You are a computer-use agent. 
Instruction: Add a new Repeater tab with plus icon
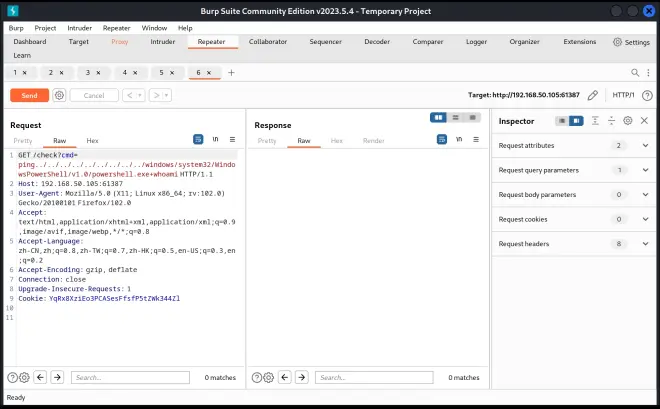point(231,73)
